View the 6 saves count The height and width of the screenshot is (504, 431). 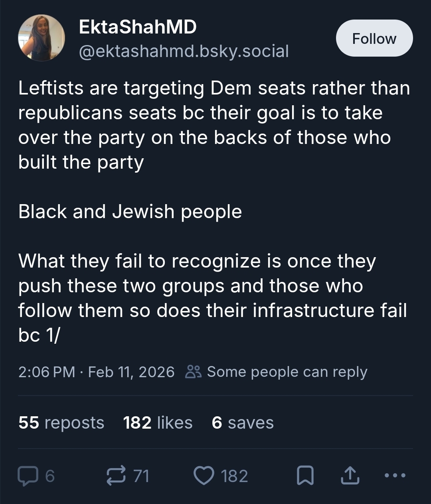click(243, 423)
